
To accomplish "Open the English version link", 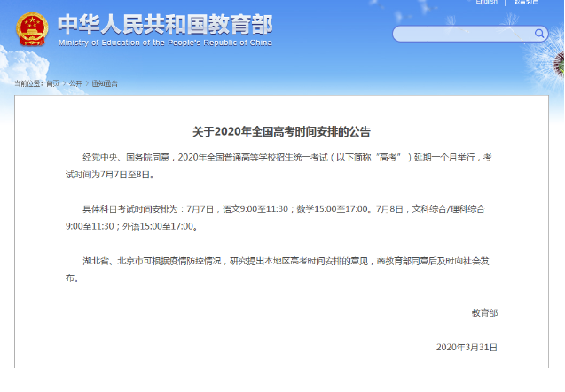I will [486, 2].
